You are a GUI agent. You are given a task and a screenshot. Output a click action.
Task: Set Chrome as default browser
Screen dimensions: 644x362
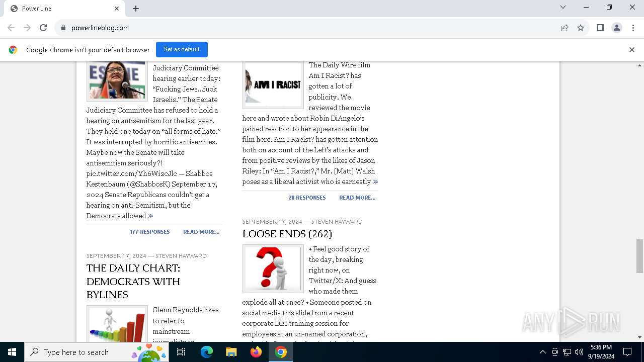pos(182,49)
